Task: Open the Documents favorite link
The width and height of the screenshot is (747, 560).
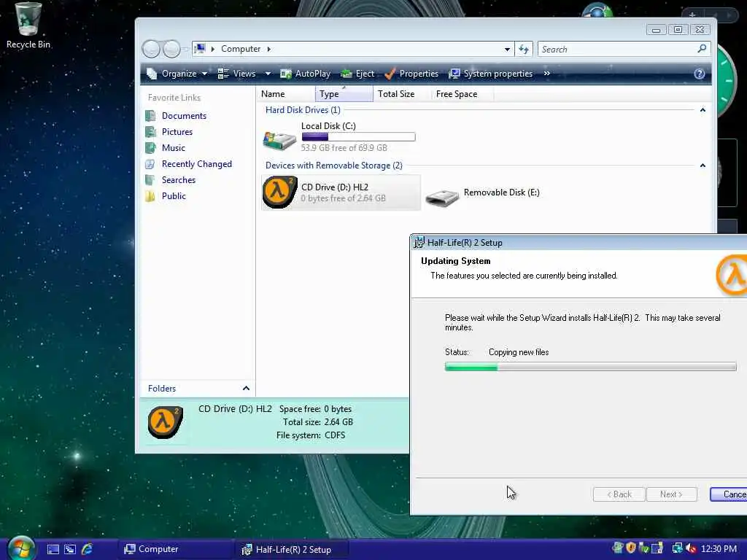Action: (x=184, y=116)
